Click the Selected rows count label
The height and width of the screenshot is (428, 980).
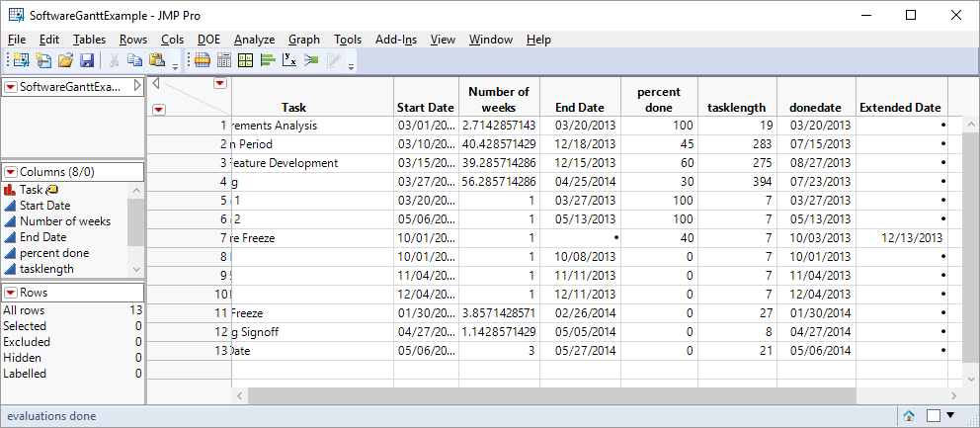point(25,326)
